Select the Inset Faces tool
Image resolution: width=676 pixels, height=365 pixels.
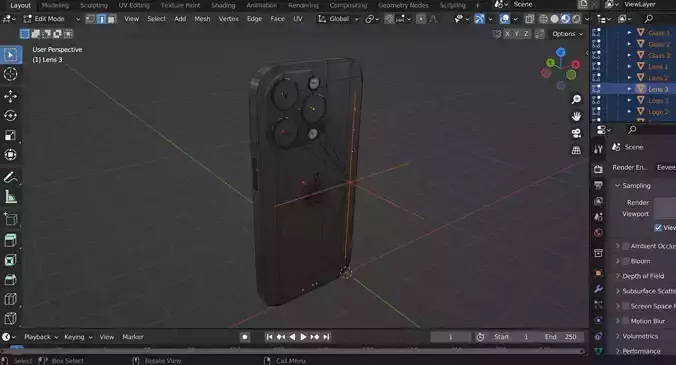tap(11, 260)
